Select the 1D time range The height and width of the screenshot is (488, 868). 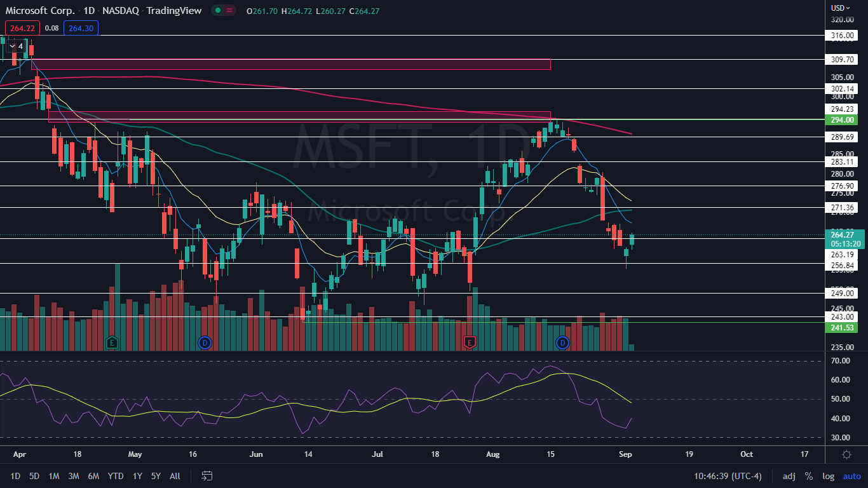[15, 476]
